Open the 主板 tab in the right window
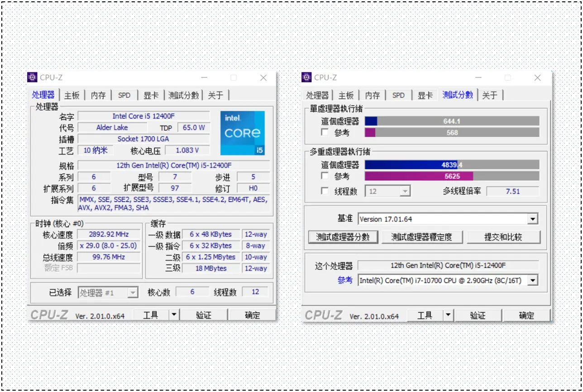 point(346,95)
